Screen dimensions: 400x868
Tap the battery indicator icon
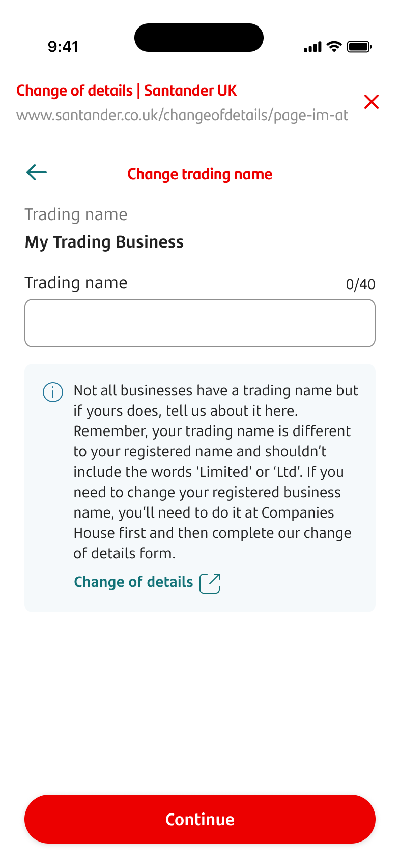click(359, 47)
